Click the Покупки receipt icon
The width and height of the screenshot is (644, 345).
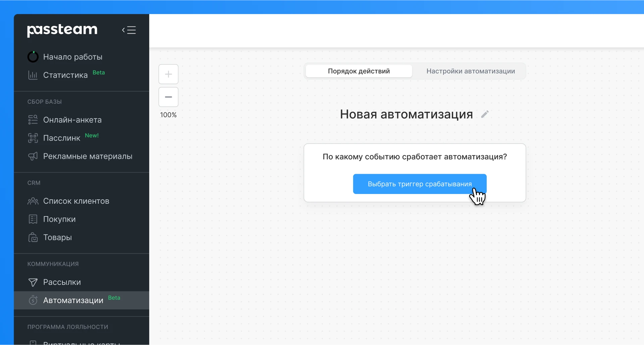(33, 219)
